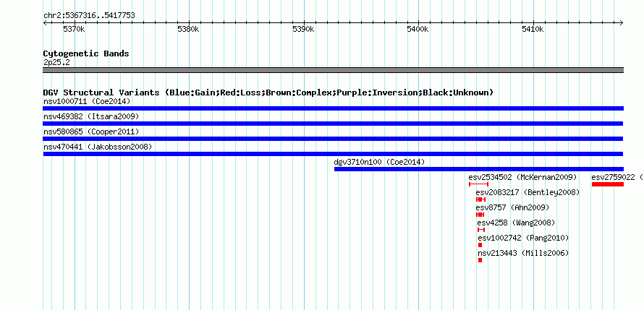Viewport: 644px width, 310px height.
Task: Click the esv2083217 (Bentley2008) label
Action: [528, 192]
